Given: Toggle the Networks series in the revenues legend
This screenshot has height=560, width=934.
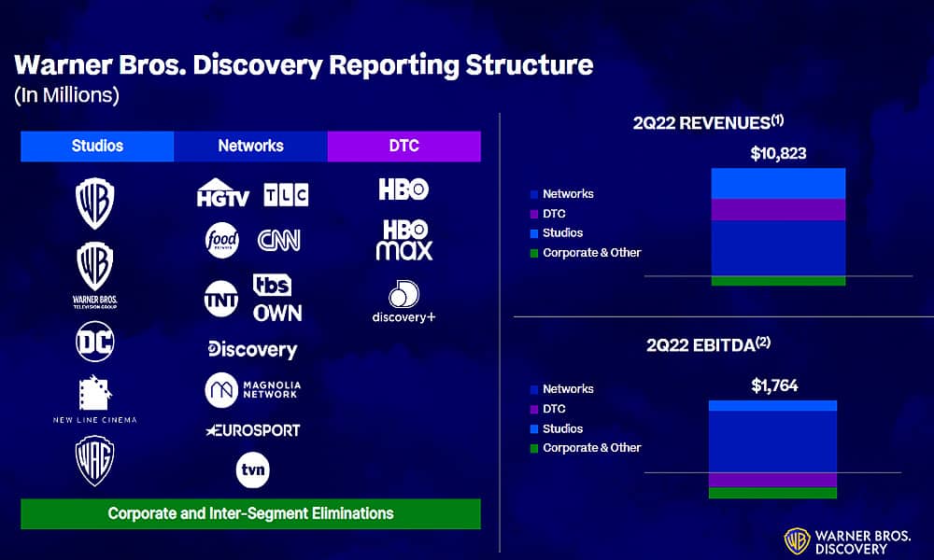Looking at the screenshot, I should pyautogui.click(x=564, y=193).
